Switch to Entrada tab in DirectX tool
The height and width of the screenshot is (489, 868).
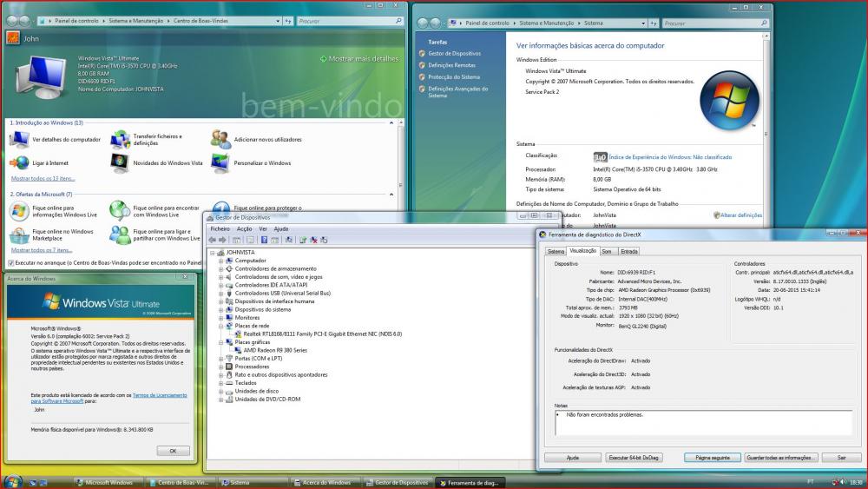pos(629,251)
